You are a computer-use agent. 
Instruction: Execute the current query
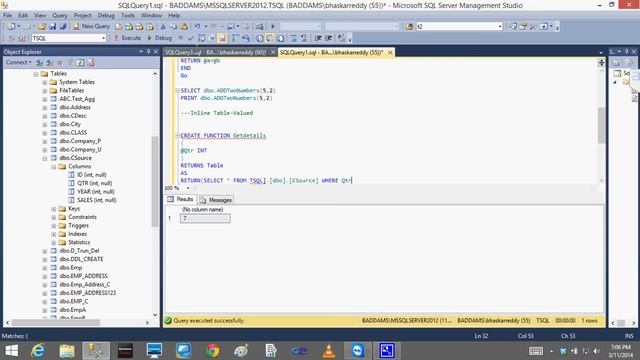[127, 38]
